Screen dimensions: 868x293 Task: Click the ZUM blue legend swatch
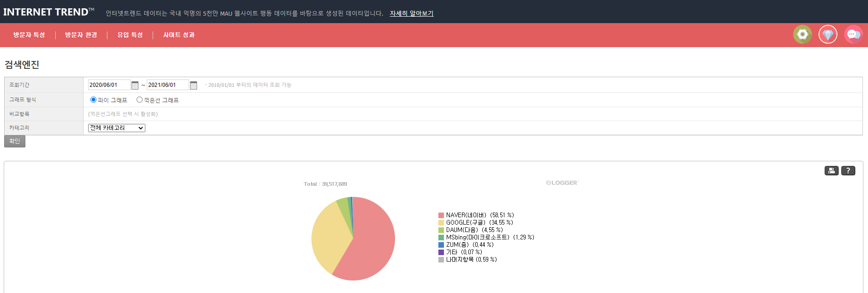(441, 245)
